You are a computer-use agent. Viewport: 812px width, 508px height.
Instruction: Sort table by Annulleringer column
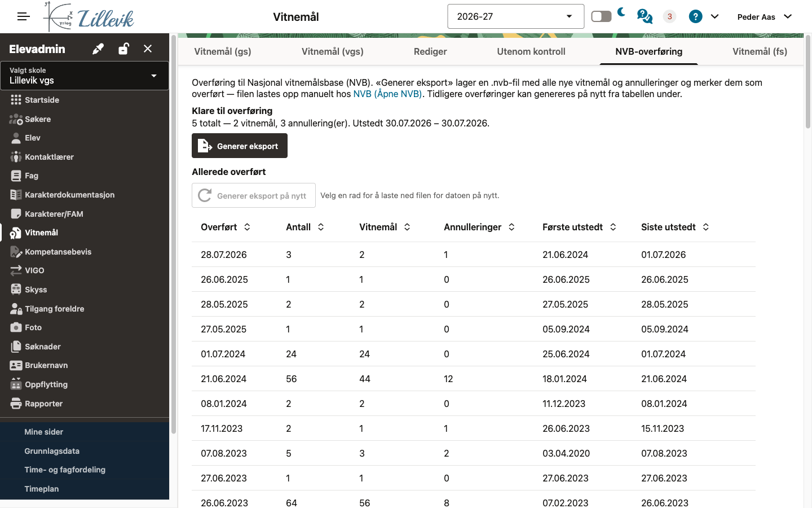point(511,227)
